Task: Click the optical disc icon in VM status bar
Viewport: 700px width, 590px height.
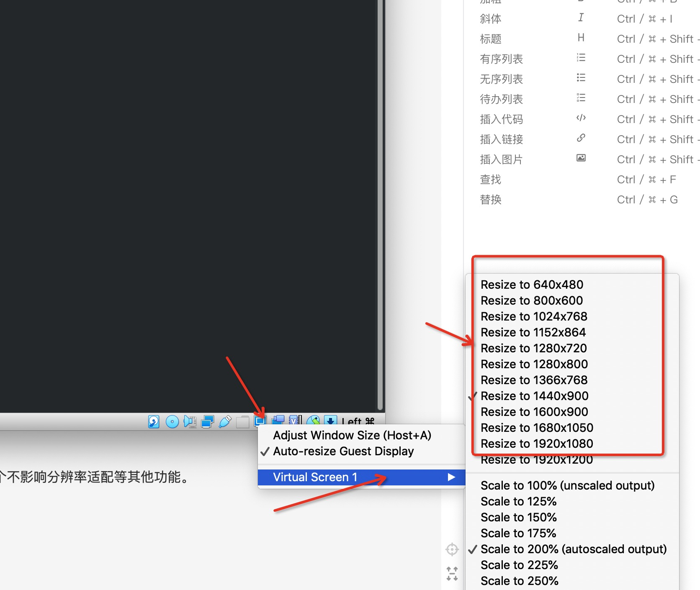Action: click(172, 421)
